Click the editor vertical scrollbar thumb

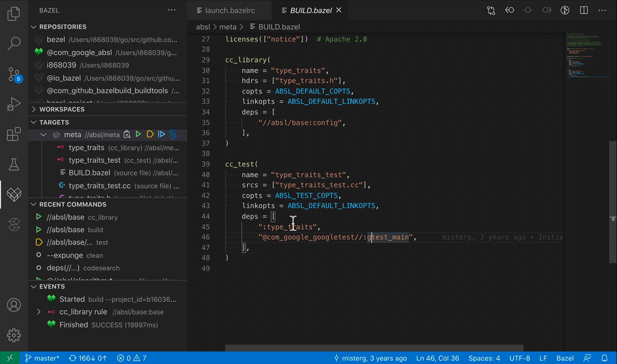pos(613,201)
